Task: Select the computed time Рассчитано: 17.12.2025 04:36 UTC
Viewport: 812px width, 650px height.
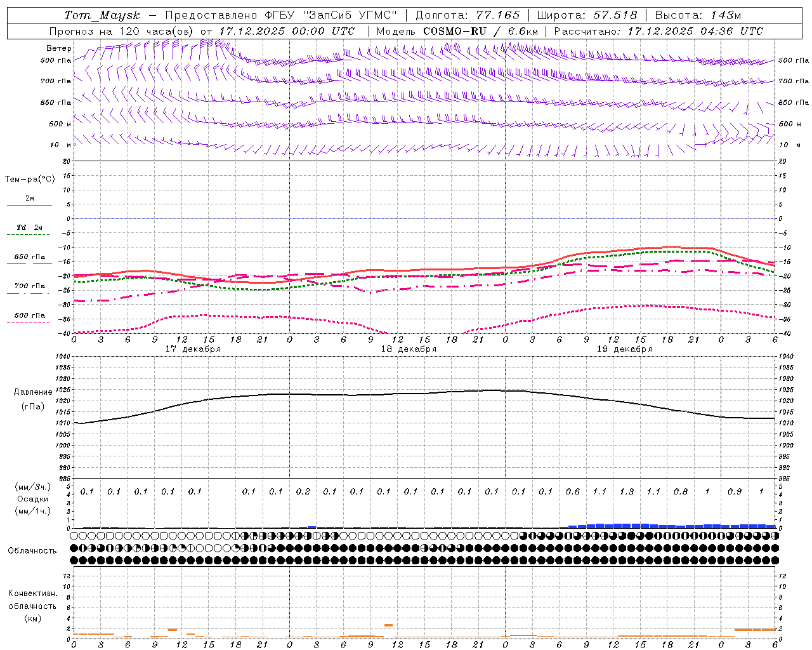Action: 658,31
